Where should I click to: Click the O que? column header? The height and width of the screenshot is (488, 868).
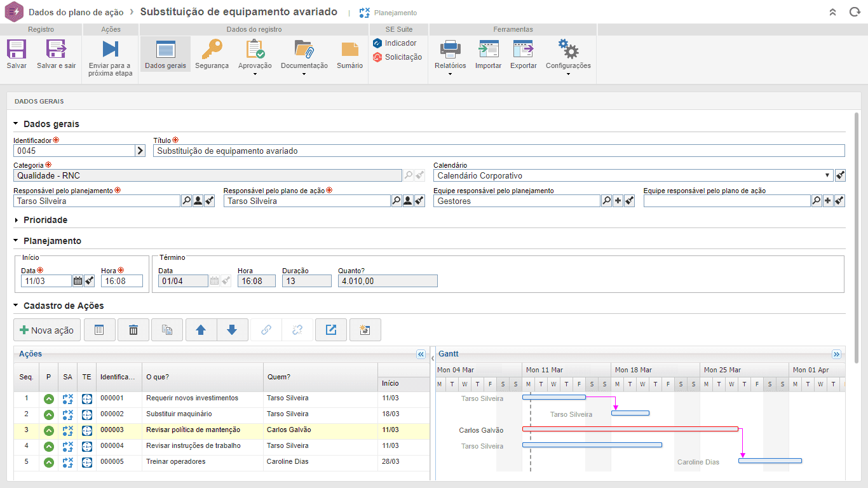coord(203,377)
